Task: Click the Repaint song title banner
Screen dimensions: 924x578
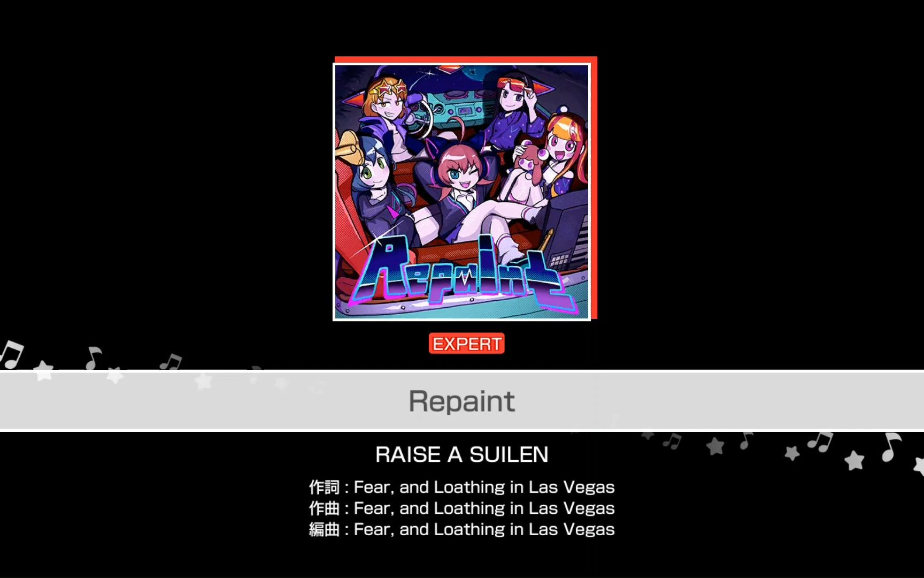Action: tap(462, 401)
